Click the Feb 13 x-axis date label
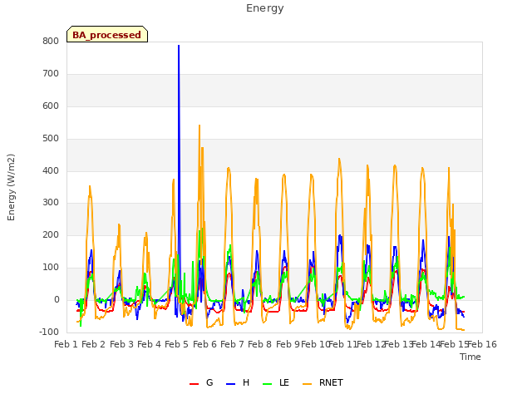The image size is (532, 399). pos(398,344)
